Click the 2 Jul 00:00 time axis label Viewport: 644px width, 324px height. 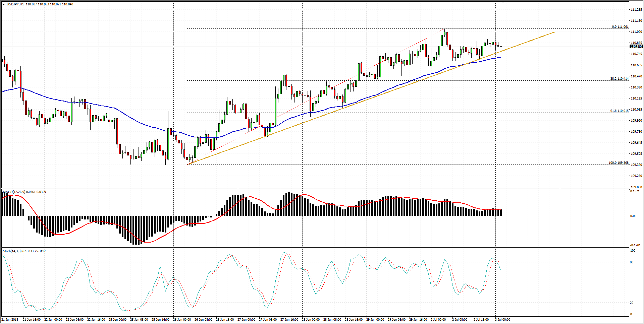(438, 320)
